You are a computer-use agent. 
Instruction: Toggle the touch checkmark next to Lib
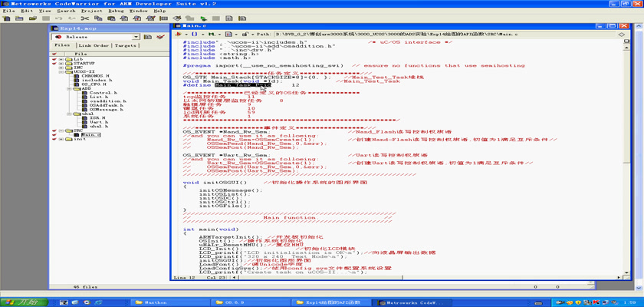pyautogui.click(x=54, y=59)
